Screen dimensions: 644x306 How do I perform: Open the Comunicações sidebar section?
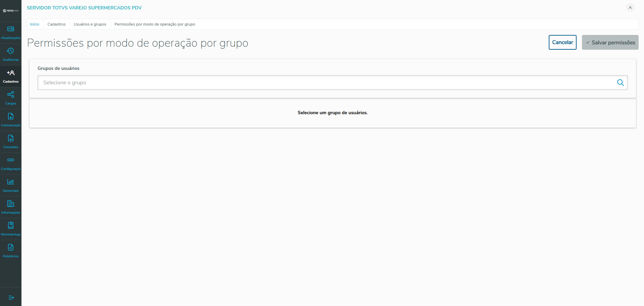coord(11,120)
